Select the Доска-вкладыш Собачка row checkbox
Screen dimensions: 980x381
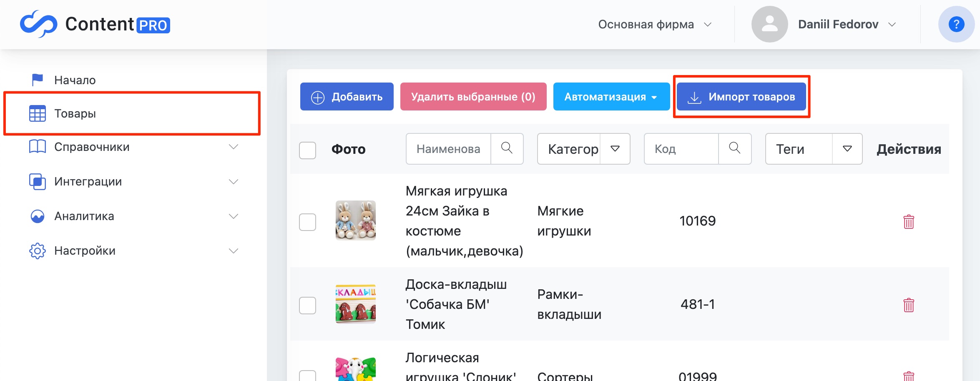308,305
